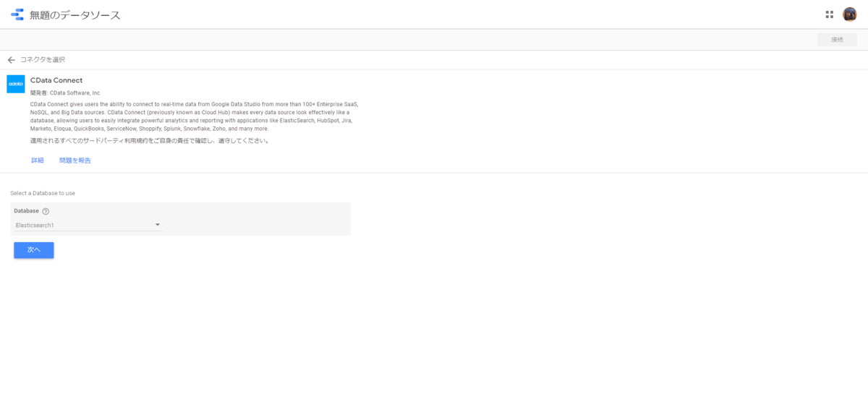868x412 pixels.
Task: Expand the Database dropdown arrow
Action: pyautogui.click(x=158, y=225)
